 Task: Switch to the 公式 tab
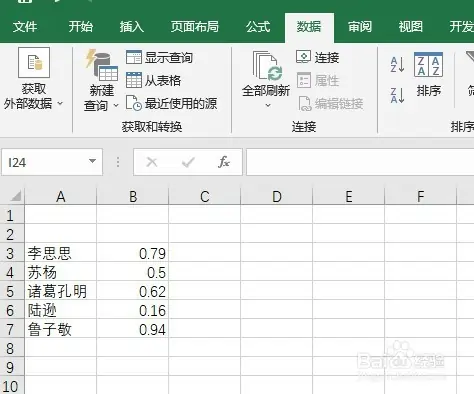[258, 27]
